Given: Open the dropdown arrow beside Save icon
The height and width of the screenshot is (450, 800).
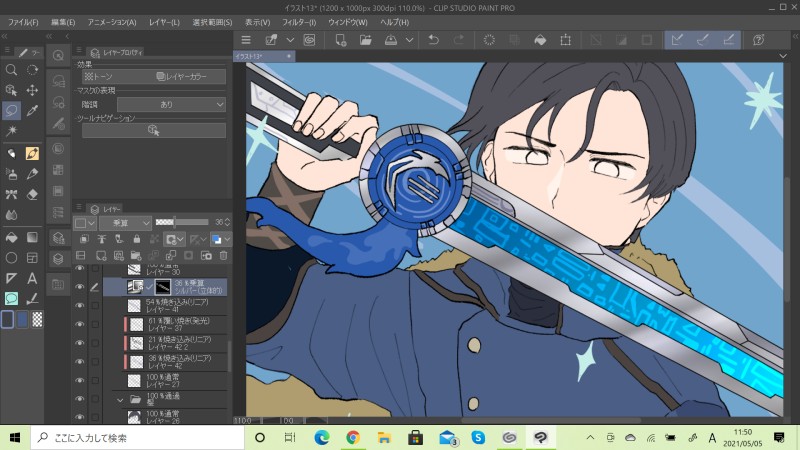Looking at the screenshot, I should point(409,40).
